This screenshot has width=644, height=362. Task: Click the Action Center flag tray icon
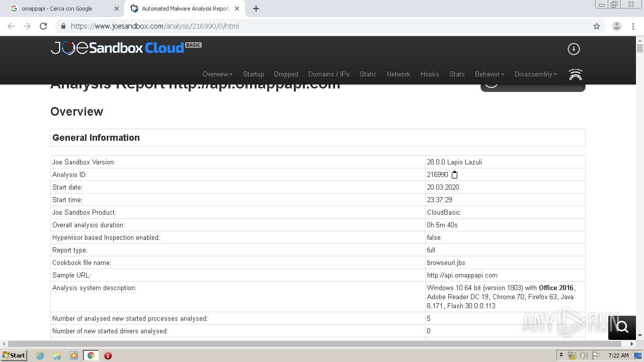point(596,355)
